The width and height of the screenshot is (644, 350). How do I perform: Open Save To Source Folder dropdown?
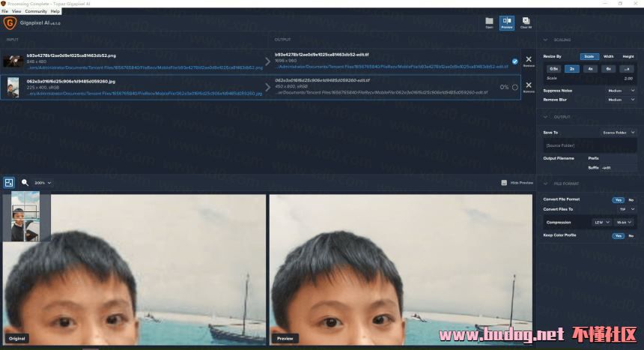pyautogui.click(x=618, y=133)
